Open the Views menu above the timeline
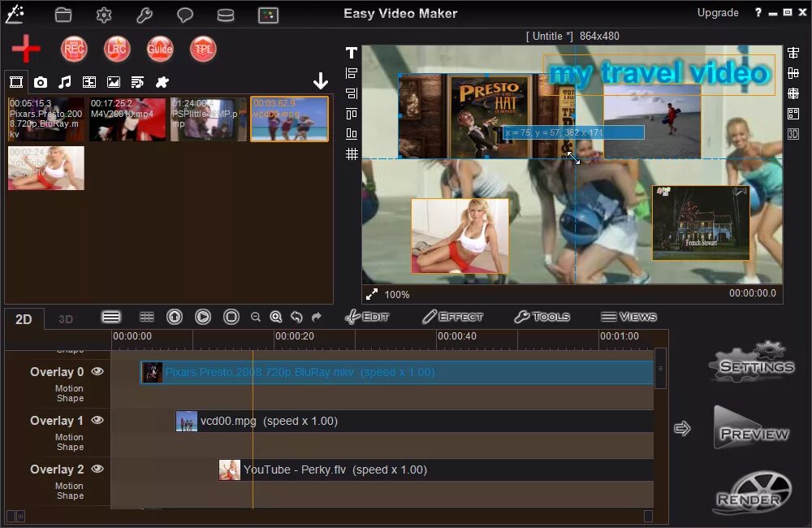Image resolution: width=812 pixels, height=528 pixels. coord(629,317)
